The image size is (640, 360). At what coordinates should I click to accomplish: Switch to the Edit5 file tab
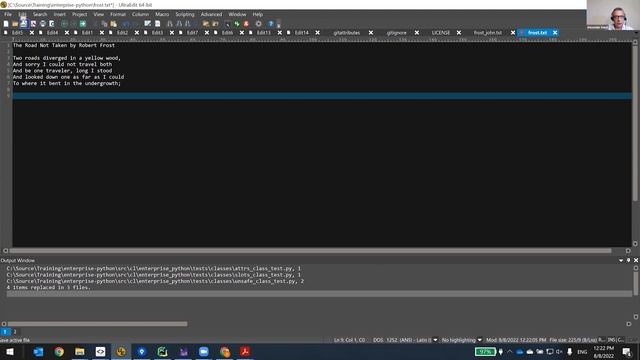(17, 33)
